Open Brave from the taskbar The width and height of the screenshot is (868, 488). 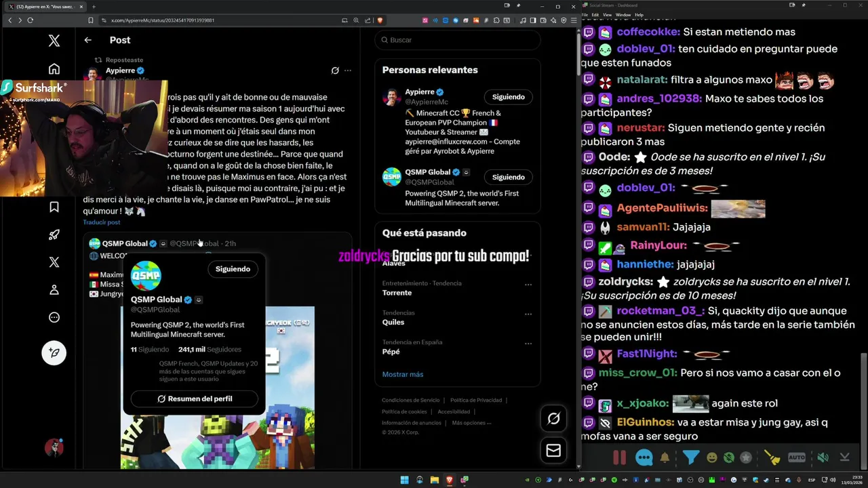(x=449, y=480)
